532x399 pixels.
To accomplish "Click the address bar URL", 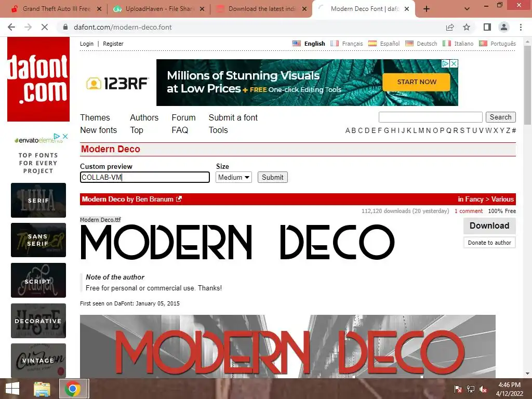I will coord(123,27).
